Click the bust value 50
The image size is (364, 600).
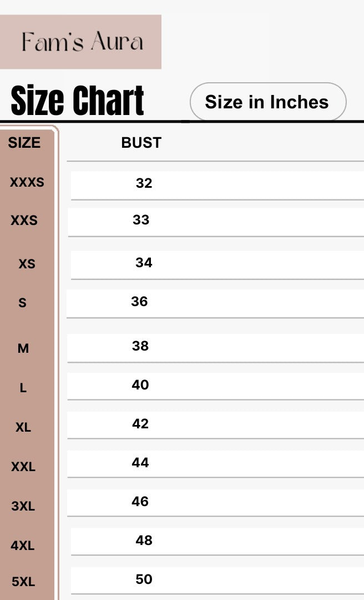144,579
